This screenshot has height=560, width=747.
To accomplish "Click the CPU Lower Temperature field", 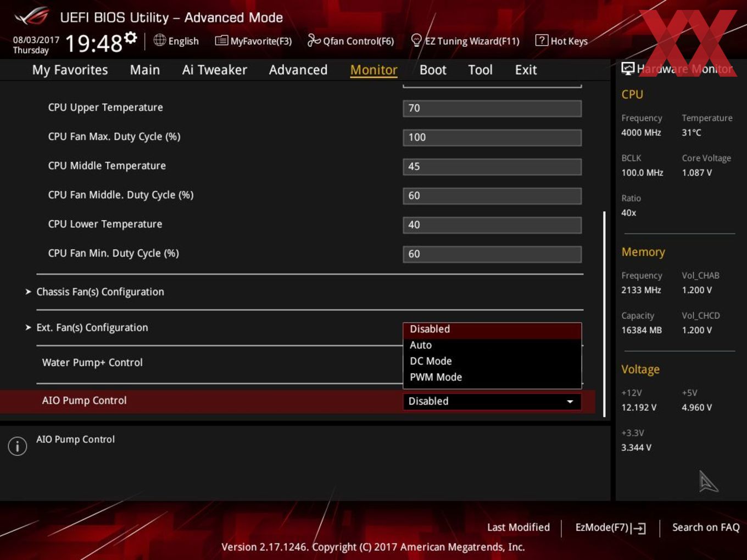I will point(492,225).
